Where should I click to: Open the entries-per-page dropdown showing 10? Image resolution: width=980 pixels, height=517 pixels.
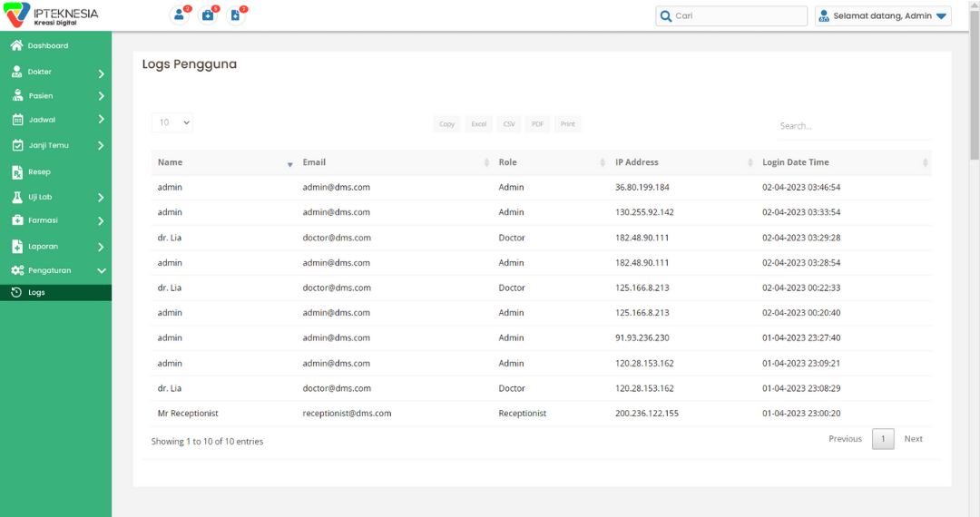[172, 122]
